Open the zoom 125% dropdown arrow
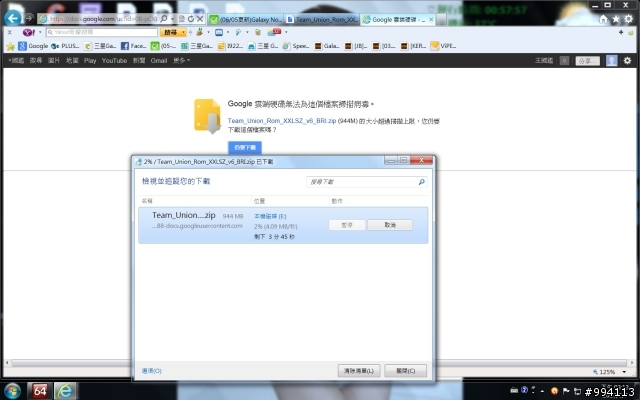 tap(624, 372)
